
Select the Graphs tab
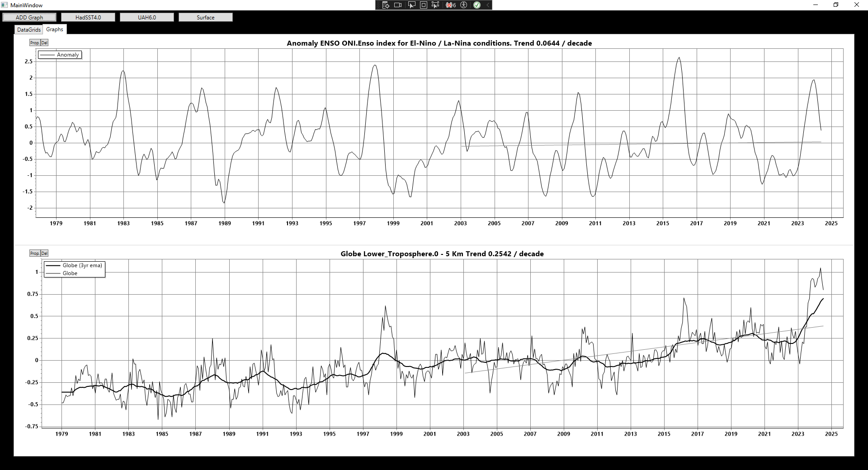coord(55,29)
